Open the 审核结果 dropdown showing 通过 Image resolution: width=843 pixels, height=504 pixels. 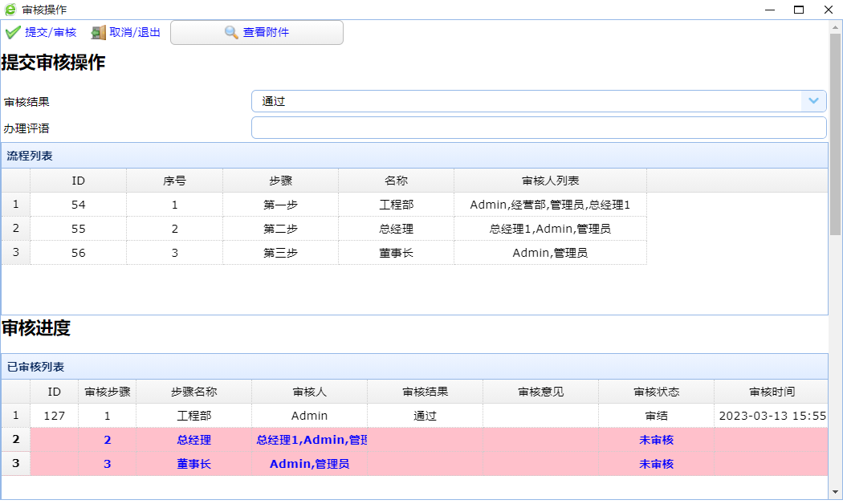tap(813, 101)
